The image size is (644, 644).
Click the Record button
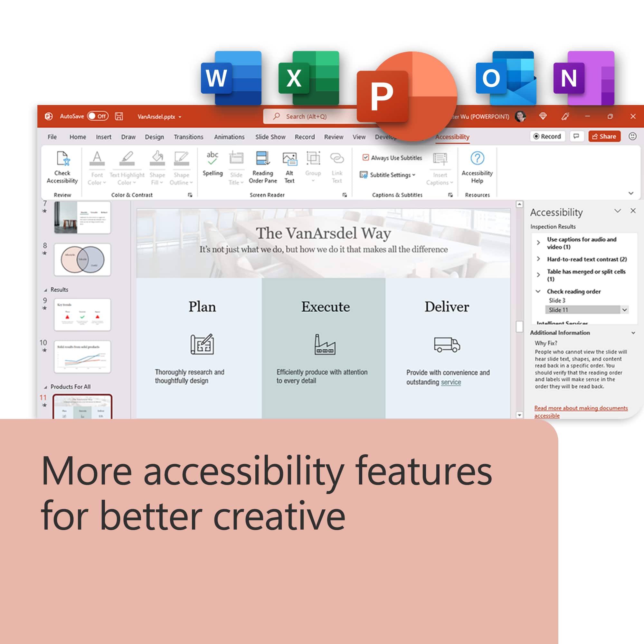(x=547, y=136)
